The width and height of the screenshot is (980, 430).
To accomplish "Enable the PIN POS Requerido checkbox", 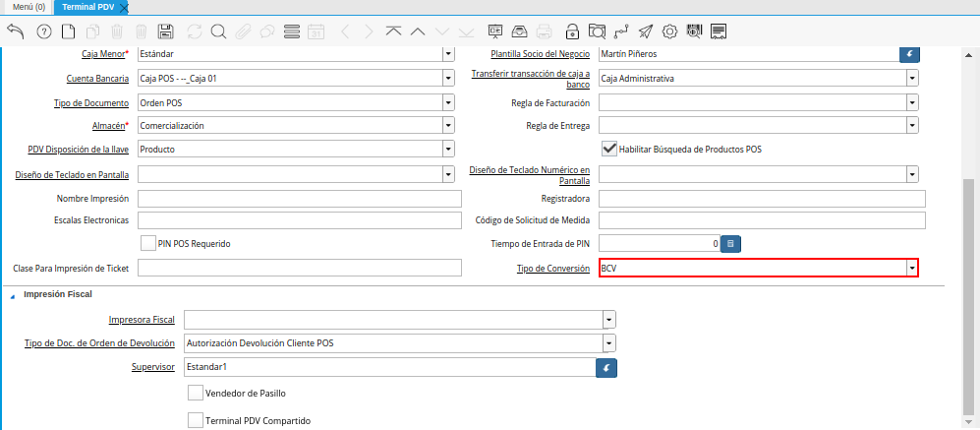I will pyautogui.click(x=148, y=243).
